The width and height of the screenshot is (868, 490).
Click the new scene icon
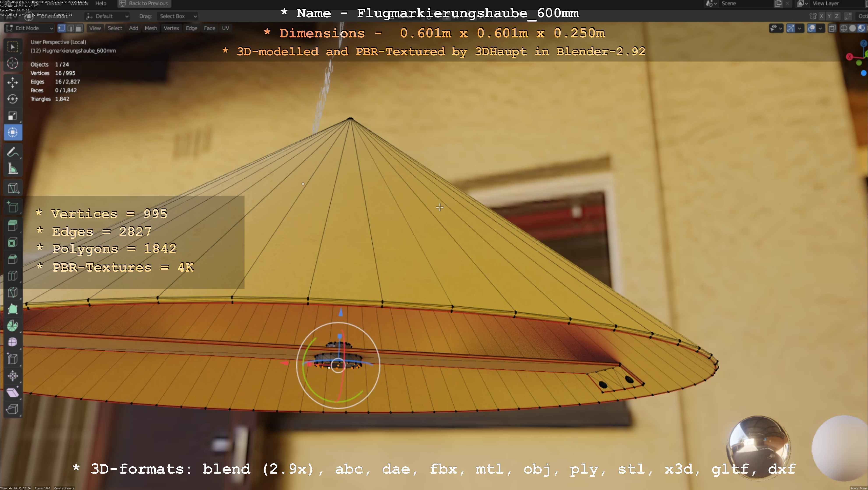coord(778,3)
